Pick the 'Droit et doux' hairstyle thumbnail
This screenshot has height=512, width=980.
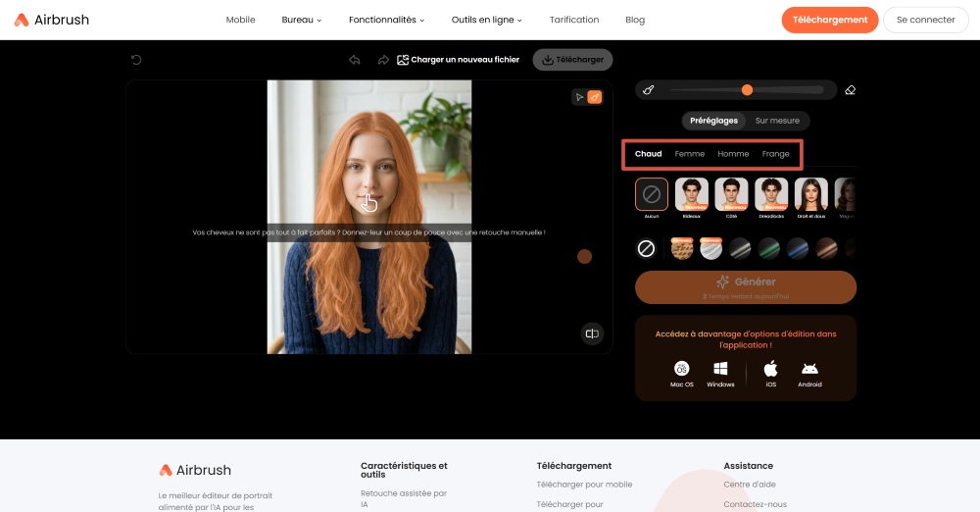point(811,194)
